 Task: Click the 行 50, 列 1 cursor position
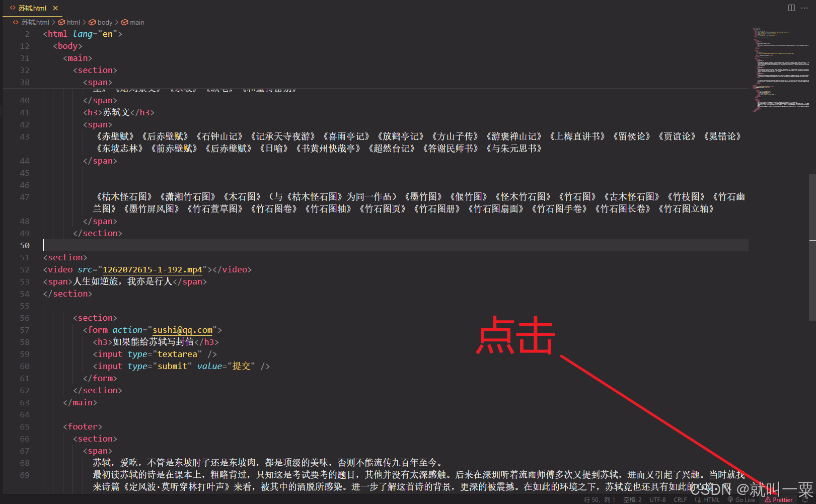pos(600,499)
